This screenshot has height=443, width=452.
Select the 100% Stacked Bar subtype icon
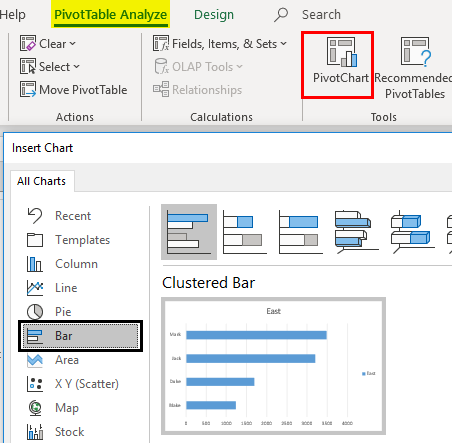point(301,232)
